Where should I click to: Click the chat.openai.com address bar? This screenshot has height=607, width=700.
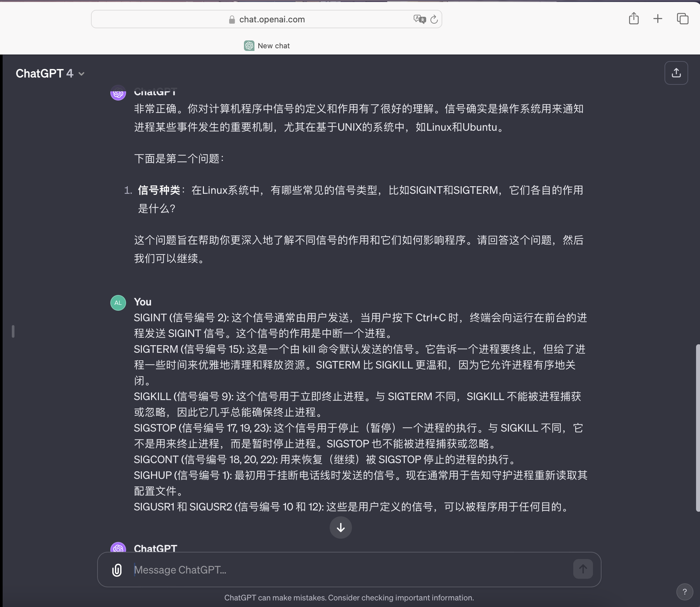point(272,19)
